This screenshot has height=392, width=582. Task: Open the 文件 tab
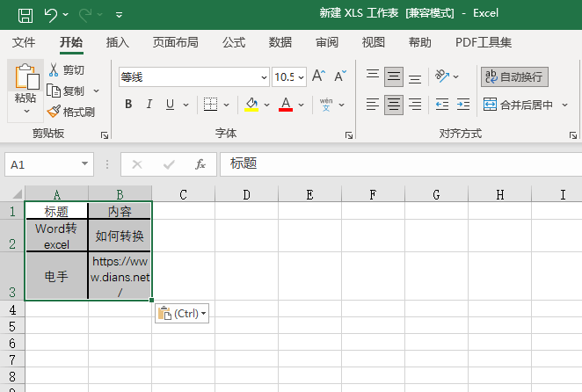[x=24, y=42]
